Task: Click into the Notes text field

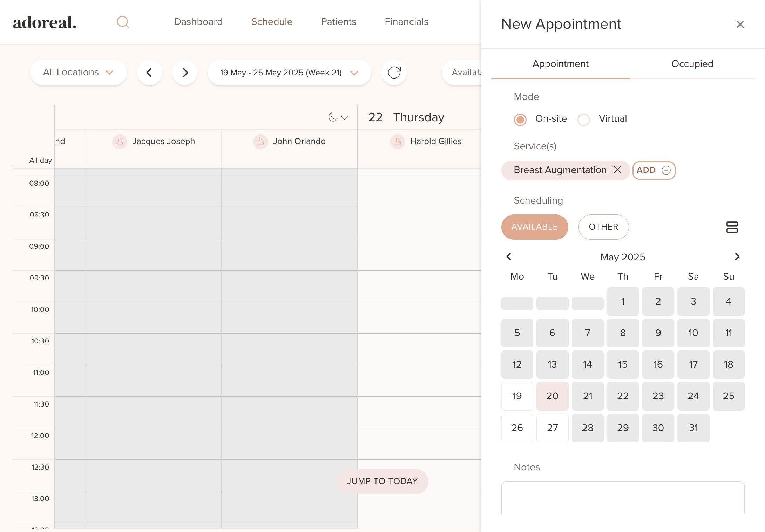Action: click(x=622, y=498)
